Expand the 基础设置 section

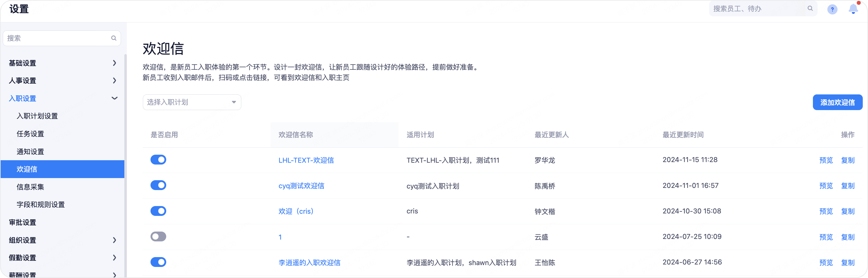pyautogui.click(x=114, y=63)
